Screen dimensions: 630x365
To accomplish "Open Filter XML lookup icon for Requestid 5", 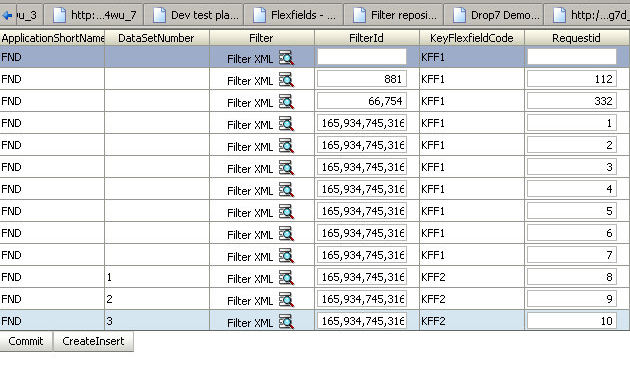I will tap(286, 212).
